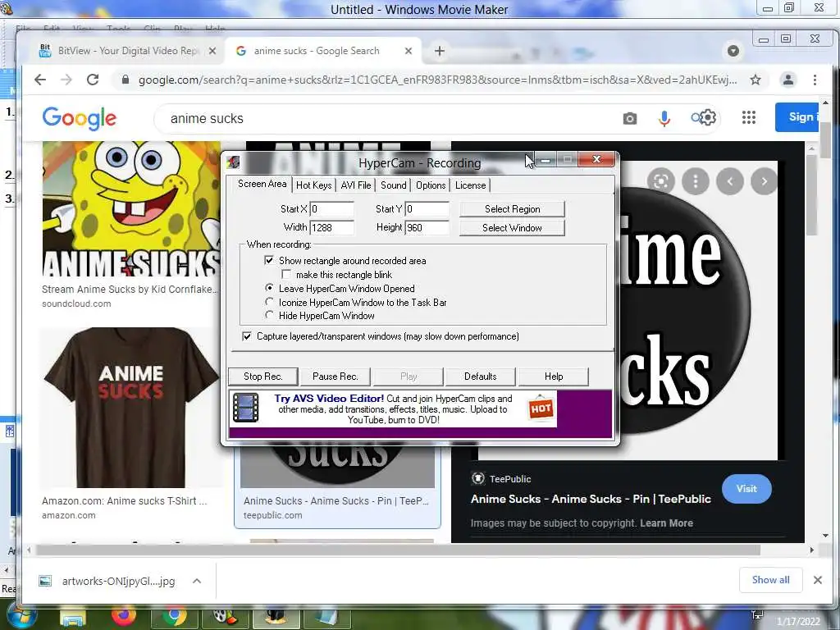Click the HOT badge in the AVS ad

pyautogui.click(x=541, y=409)
